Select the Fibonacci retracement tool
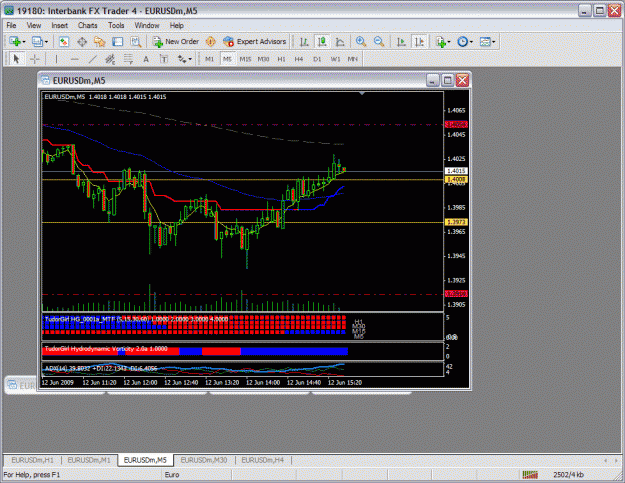The width and height of the screenshot is (625, 483). (128, 59)
